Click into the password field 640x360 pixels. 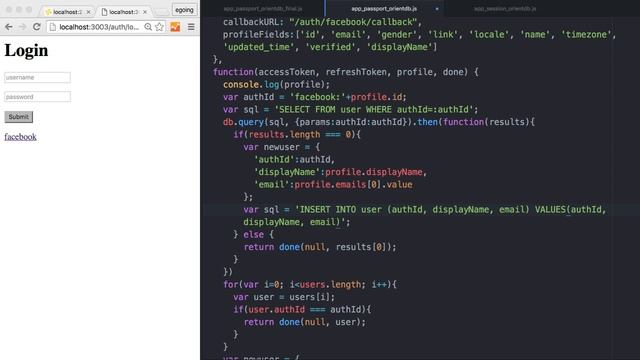point(37,97)
